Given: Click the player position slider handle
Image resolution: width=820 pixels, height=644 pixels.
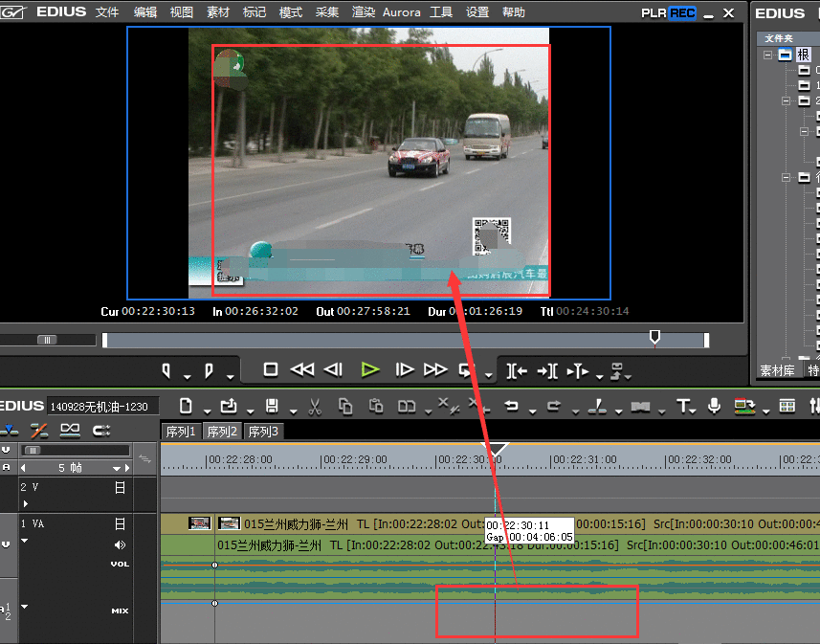Looking at the screenshot, I should [654, 337].
